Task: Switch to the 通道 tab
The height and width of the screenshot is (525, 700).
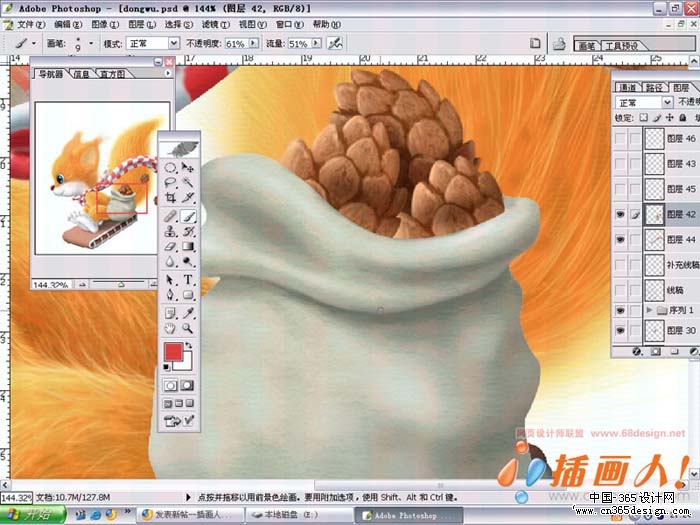Action: tap(628, 88)
